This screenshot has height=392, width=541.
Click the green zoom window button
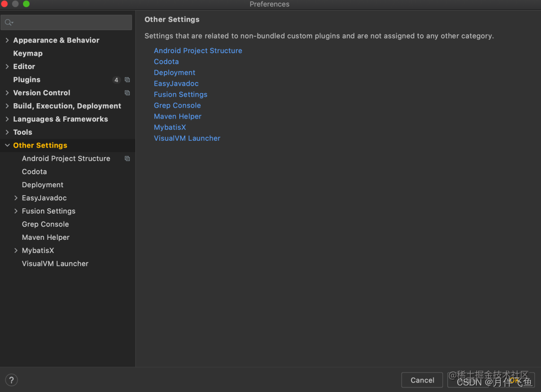tap(26, 4)
